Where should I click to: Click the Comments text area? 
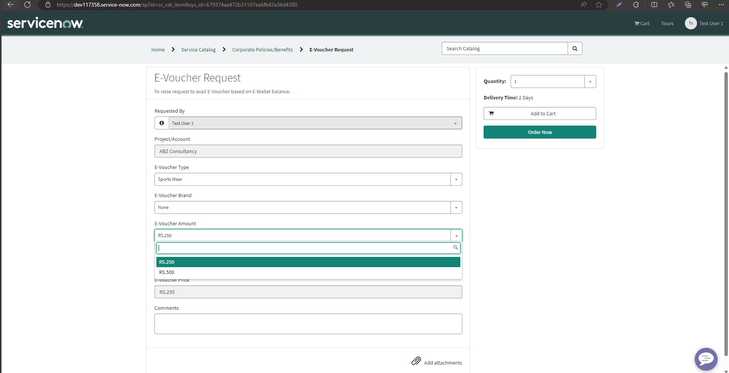308,324
